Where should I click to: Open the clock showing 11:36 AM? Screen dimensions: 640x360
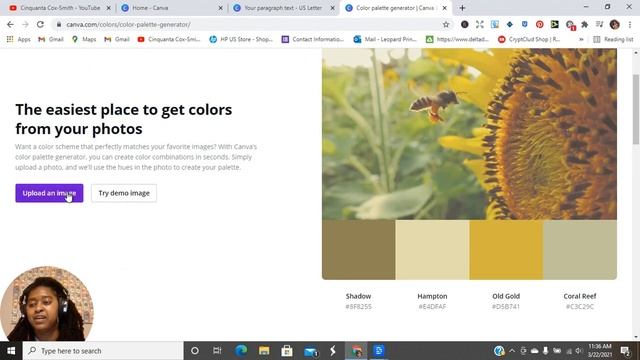pos(600,351)
